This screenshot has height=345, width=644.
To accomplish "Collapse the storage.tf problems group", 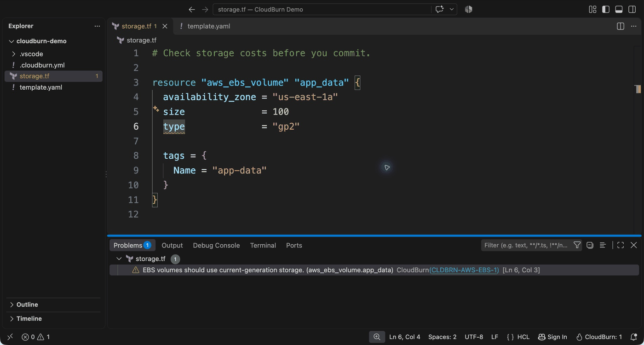I will (x=119, y=259).
